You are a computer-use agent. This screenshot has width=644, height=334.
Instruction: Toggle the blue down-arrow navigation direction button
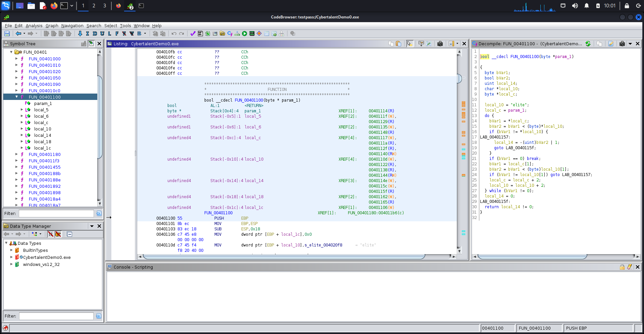(x=80, y=34)
